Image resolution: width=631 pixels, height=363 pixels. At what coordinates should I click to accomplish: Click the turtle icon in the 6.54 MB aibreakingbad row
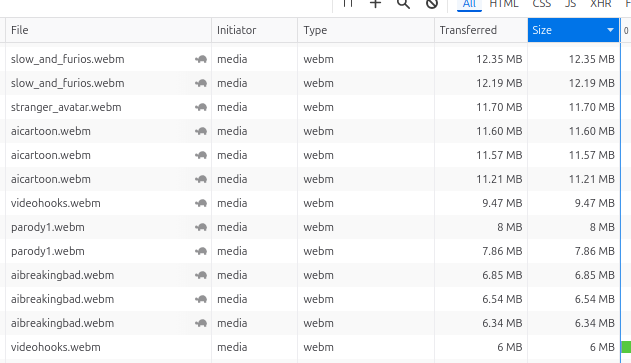201,299
